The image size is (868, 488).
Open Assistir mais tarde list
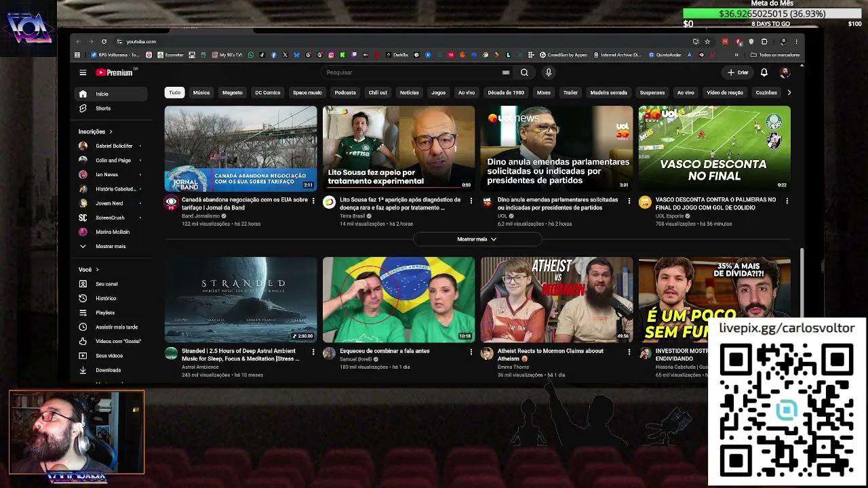pyautogui.click(x=111, y=327)
